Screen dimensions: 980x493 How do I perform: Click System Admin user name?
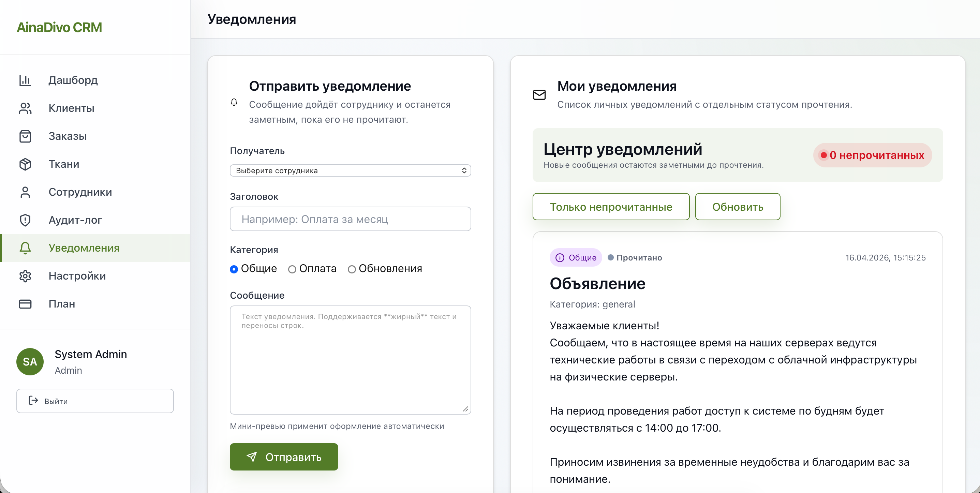(x=91, y=355)
